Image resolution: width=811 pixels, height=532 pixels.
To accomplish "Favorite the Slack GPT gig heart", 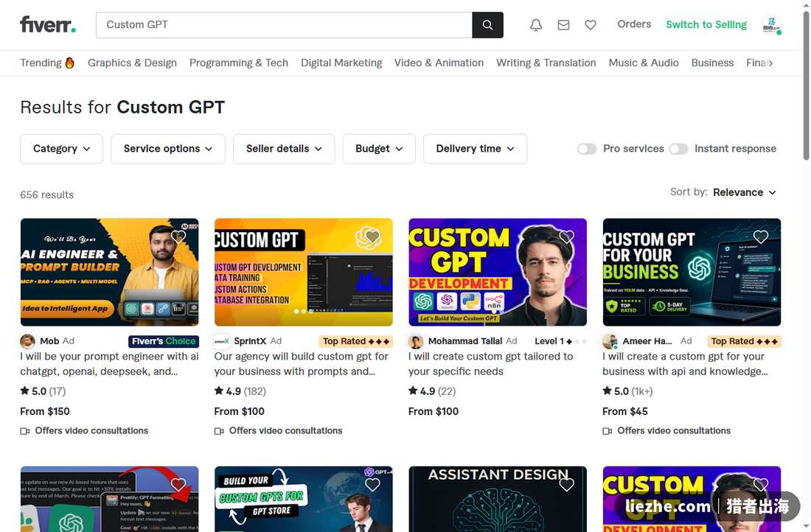I will (x=178, y=484).
